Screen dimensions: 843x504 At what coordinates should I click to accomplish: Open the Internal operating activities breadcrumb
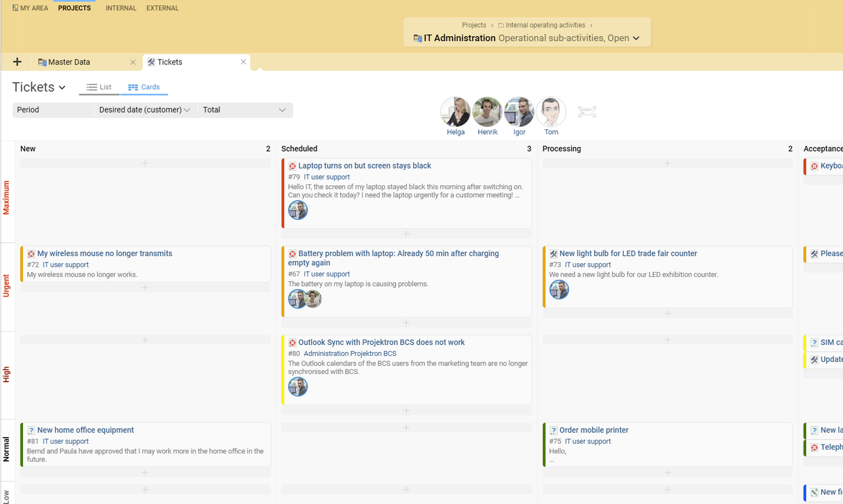(545, 25)
